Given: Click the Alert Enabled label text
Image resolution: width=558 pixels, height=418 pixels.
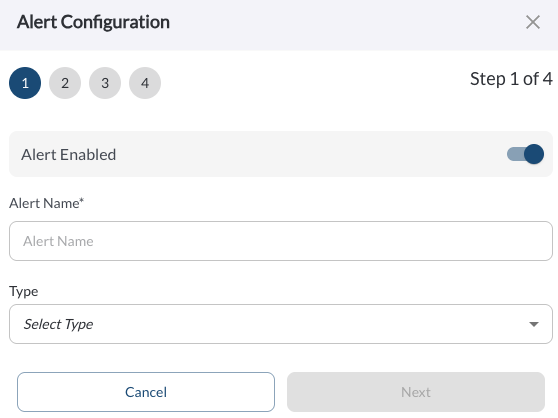Looking at the screenshot, I should (x=68, y=155).
